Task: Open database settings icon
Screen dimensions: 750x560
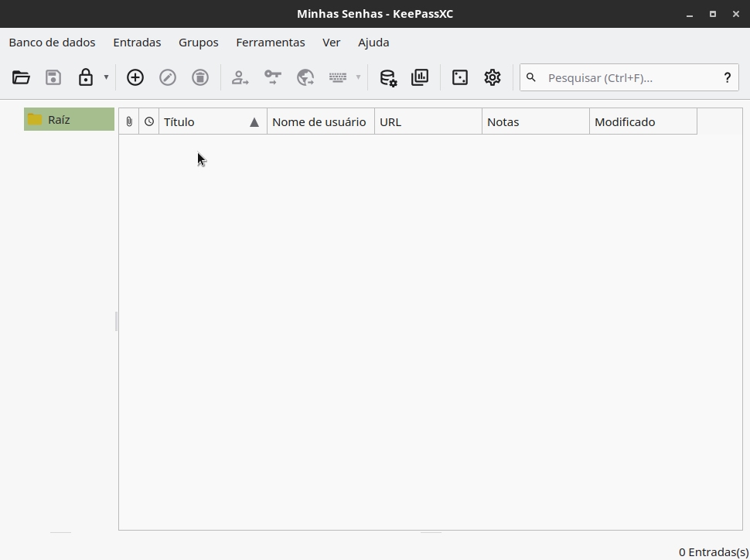Action: 388,77
